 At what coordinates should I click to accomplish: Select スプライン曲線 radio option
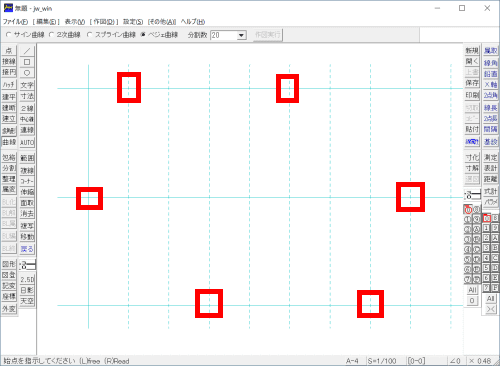(111, 35)
